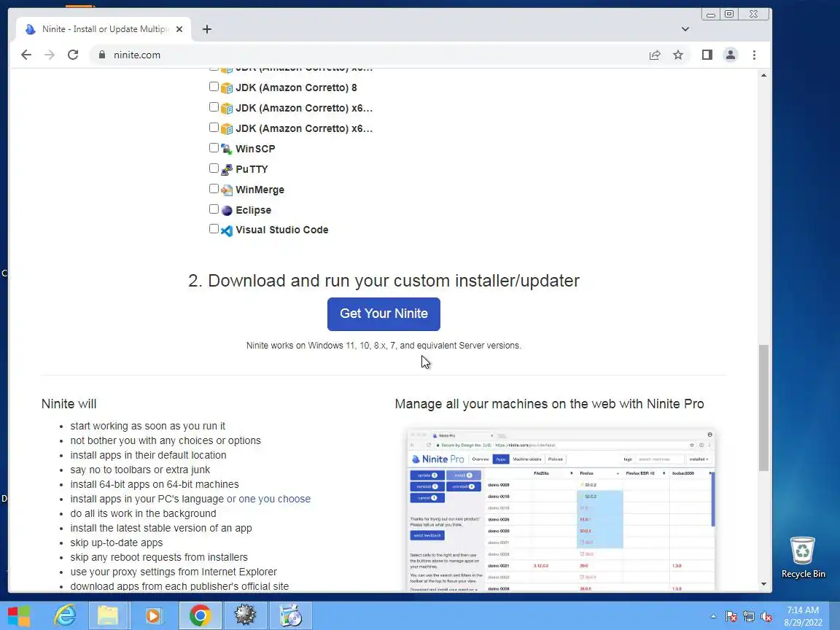
Task: Switch to Chrome in the taskbar
Action: pos(200,615)
